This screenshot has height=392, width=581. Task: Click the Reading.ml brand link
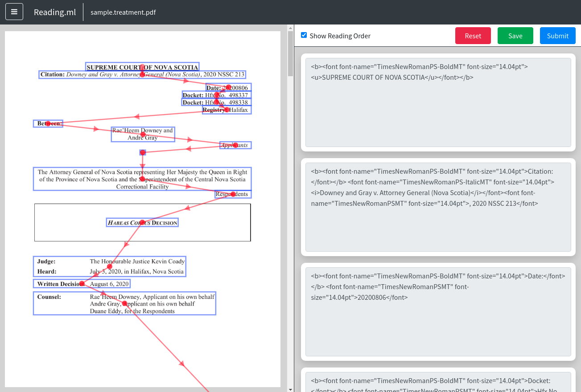[55, 12]
